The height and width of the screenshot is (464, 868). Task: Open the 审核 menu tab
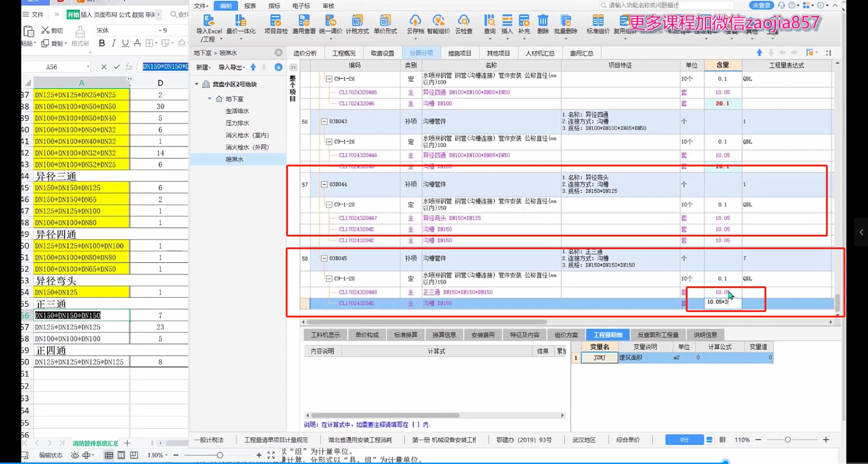(329, 6)
